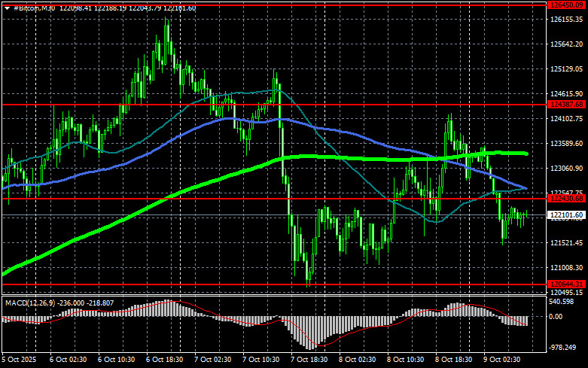Click the current price label 122101.60 on the price scale
Image resolution: width=588 pixels, height=368 pixels.
tap(566, 215)
